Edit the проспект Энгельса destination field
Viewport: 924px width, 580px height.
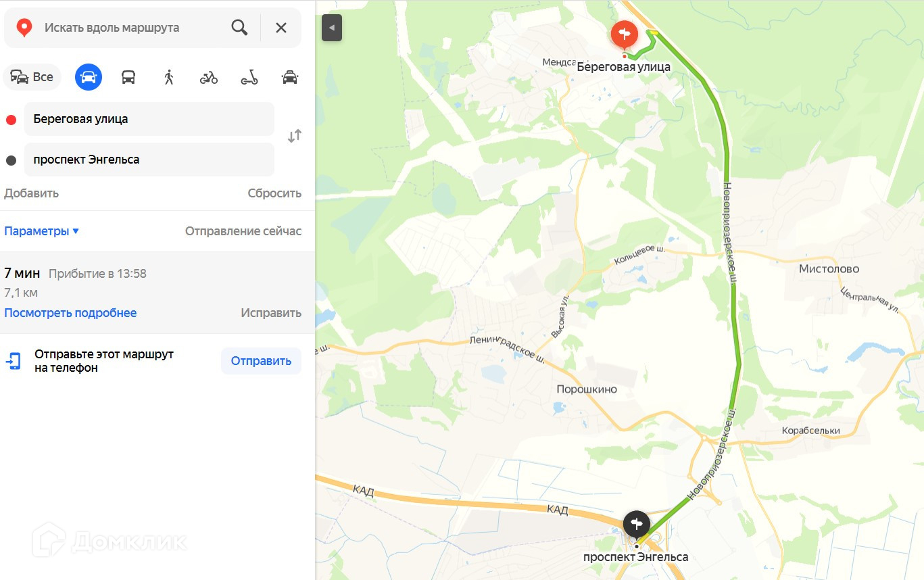tap(149, 160)
